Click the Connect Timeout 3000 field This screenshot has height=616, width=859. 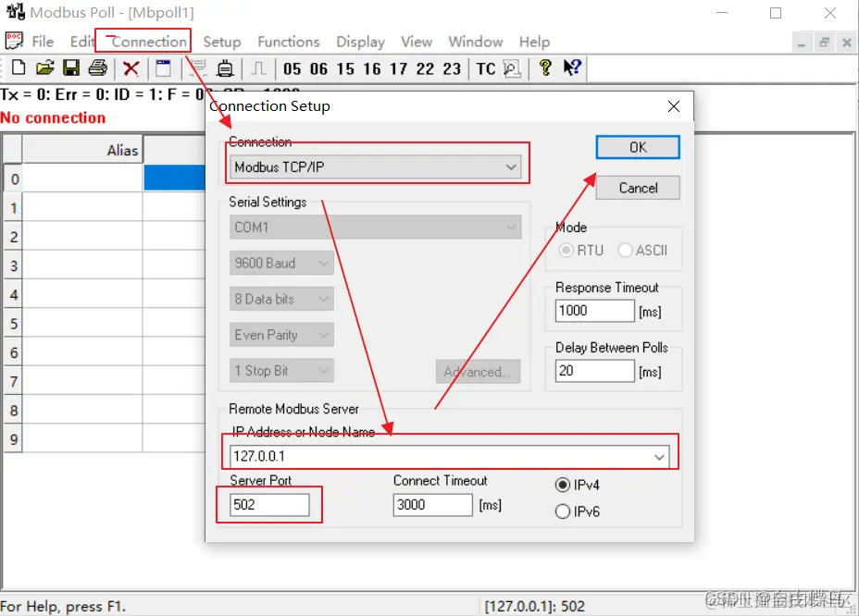[x=433, y=505]
